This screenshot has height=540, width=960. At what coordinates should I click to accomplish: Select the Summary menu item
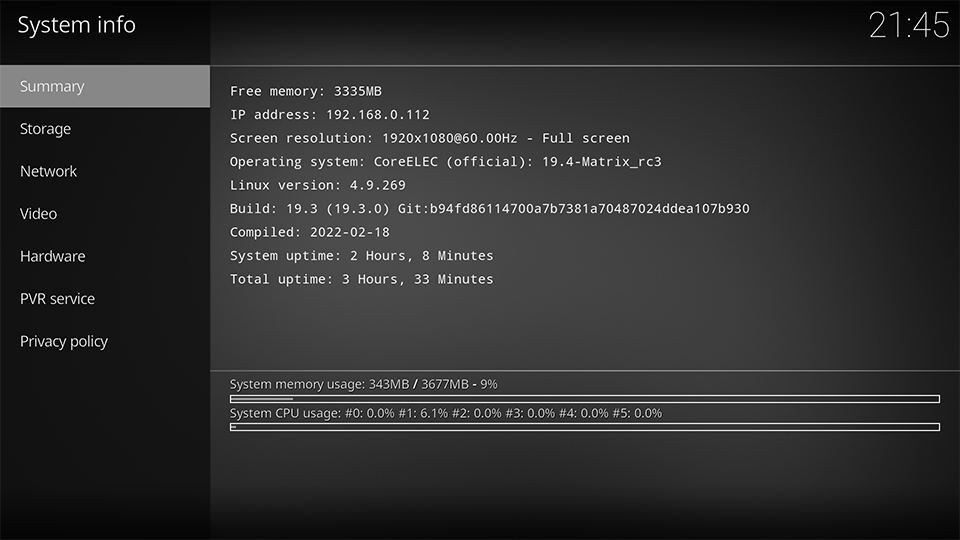point(105,86)
